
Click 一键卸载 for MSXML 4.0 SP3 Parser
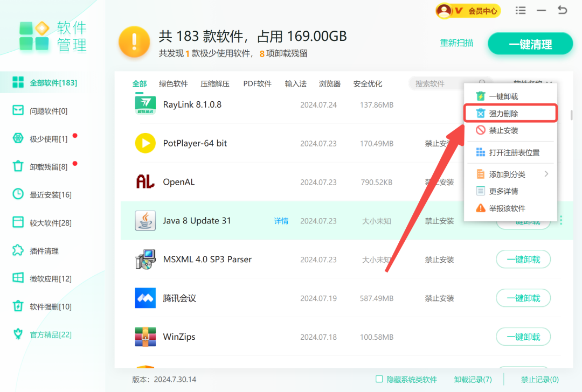[x=523, y=259]
